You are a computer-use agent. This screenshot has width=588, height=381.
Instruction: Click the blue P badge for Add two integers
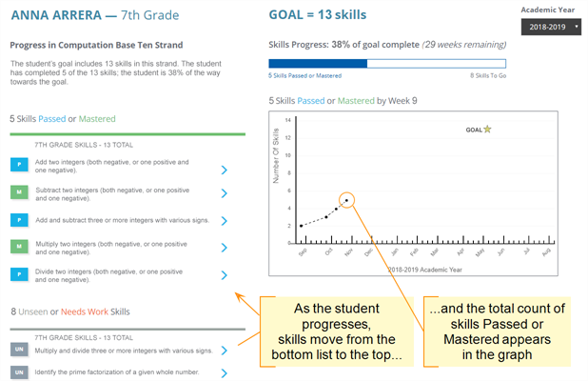[19, 165]
